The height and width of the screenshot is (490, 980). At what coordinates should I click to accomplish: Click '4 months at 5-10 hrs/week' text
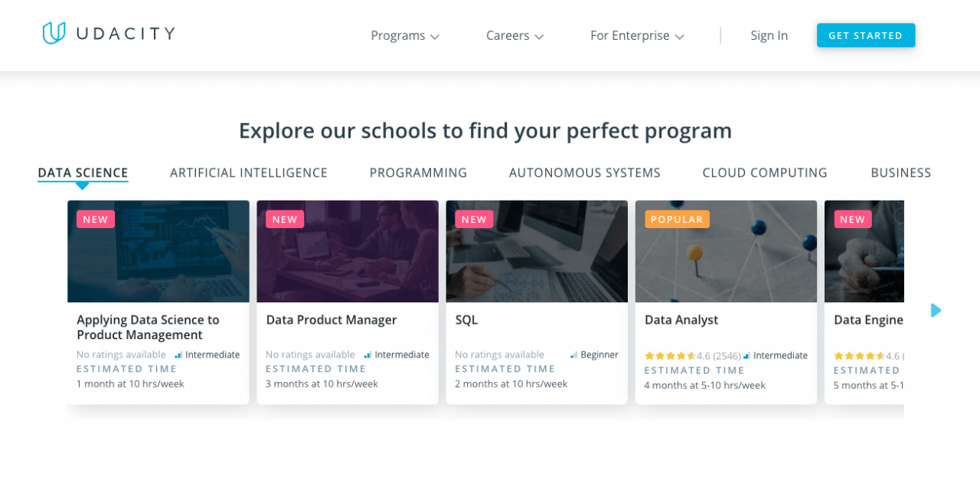tap(704, 385)
